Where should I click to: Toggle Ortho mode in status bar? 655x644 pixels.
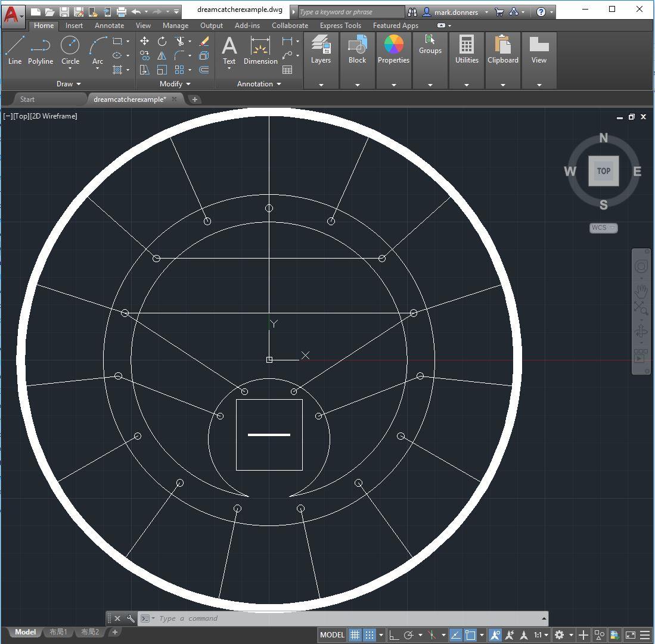click(x=393, y=635)
